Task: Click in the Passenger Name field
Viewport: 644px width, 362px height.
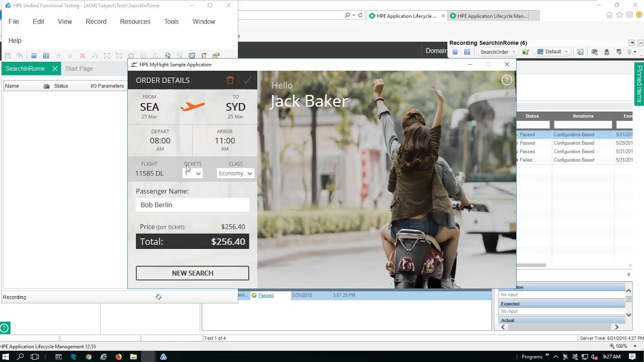Action: pos(192,205)
